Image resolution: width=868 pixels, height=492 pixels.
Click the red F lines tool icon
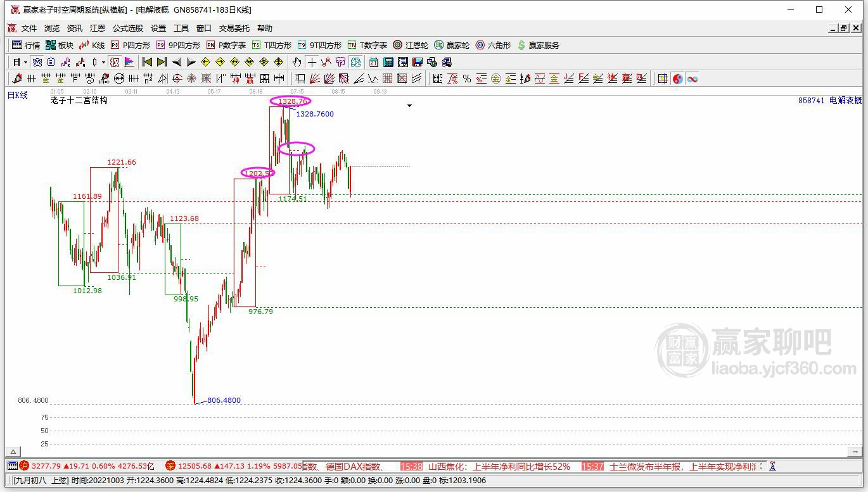tap(583, 79)
